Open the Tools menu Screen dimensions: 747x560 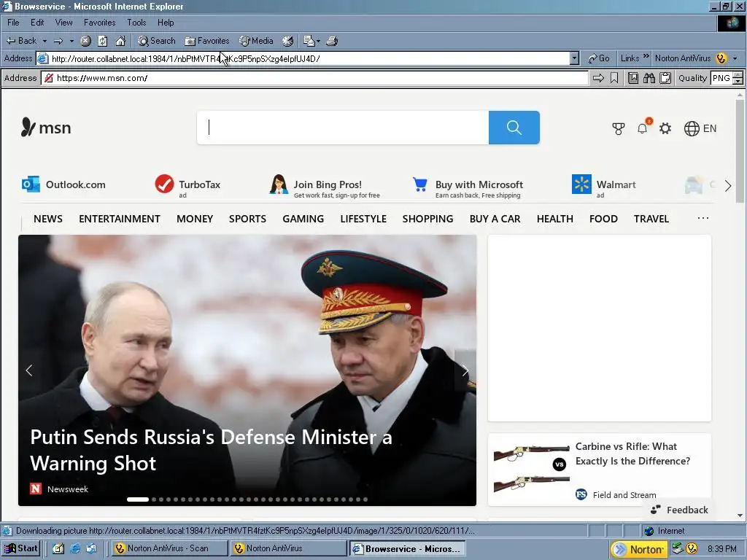coord(136,23)
